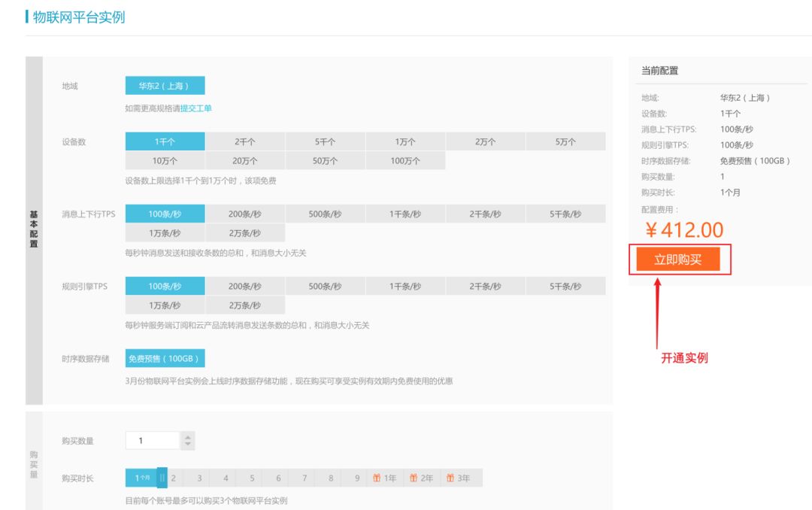Select the 5千条/秒 rules engine TPS option
This screenshot has width=812, height=510.
pyautogui.click(x=565, y=286)
